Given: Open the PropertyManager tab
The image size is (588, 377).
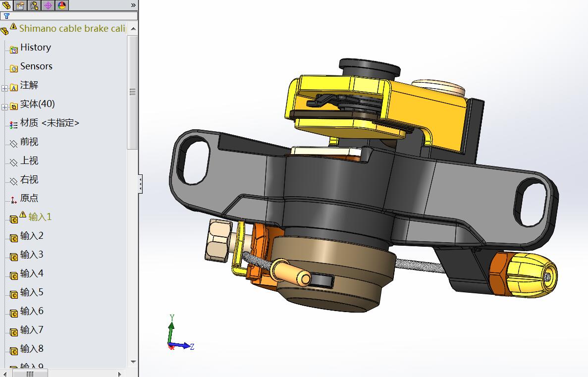Looking at the screenshot, I should [20, 5].
